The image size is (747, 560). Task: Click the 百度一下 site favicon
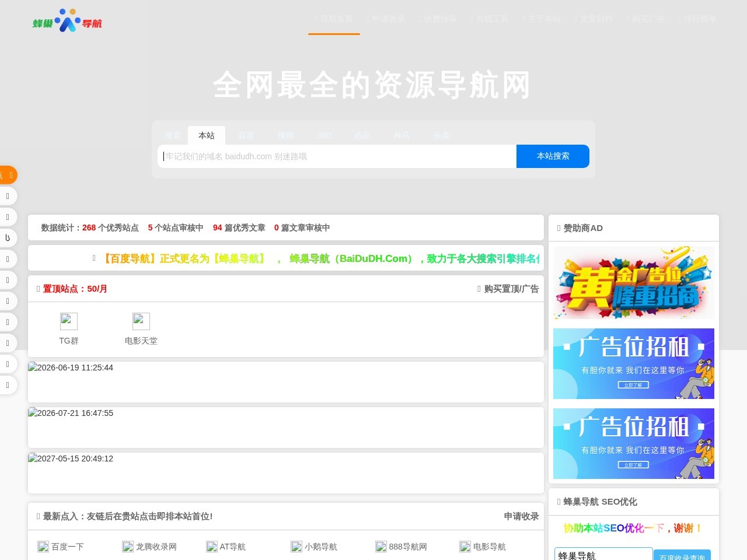[x=43, y=547]
